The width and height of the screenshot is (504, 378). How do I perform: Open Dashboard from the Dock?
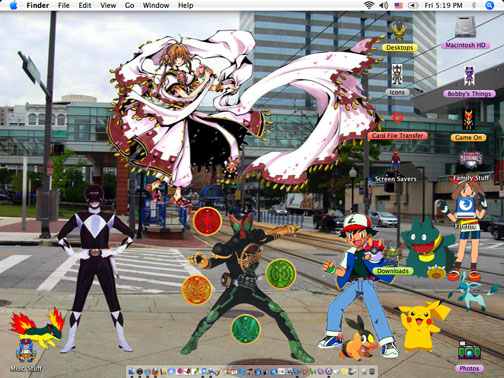140,371
